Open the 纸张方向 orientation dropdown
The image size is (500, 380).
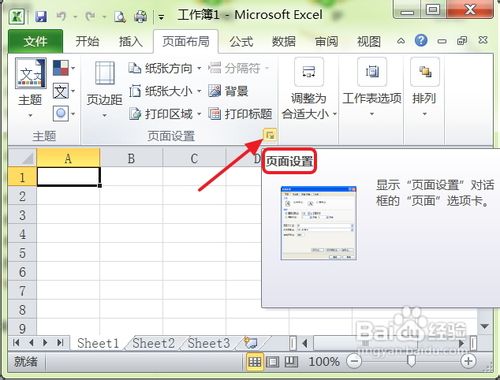[165, 68]
